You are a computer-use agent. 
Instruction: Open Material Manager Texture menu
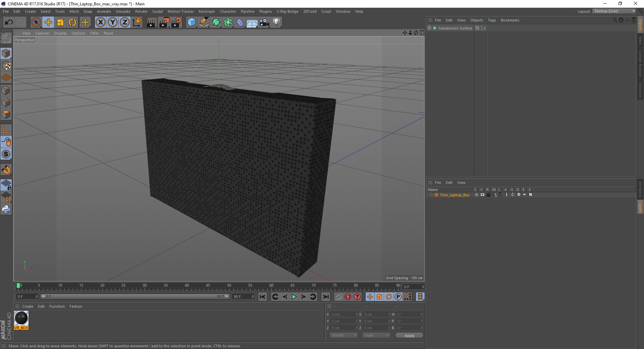click(x=75, y=306)
